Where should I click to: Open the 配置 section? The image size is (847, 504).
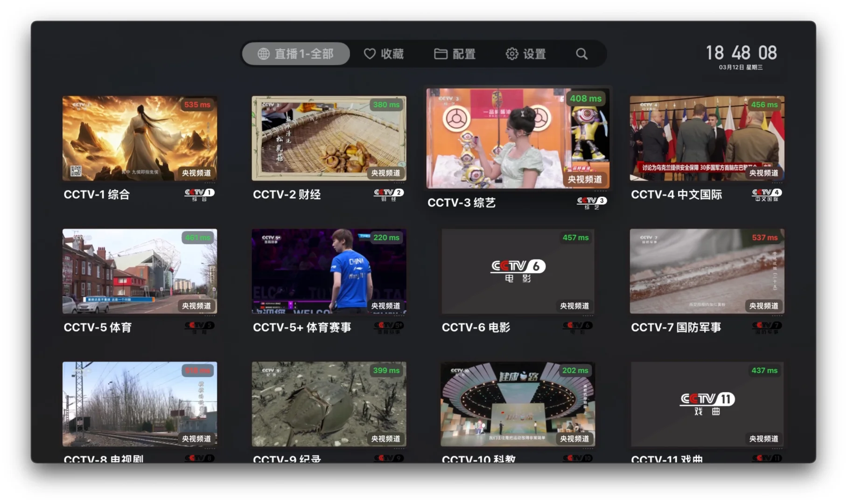(455, 54)
